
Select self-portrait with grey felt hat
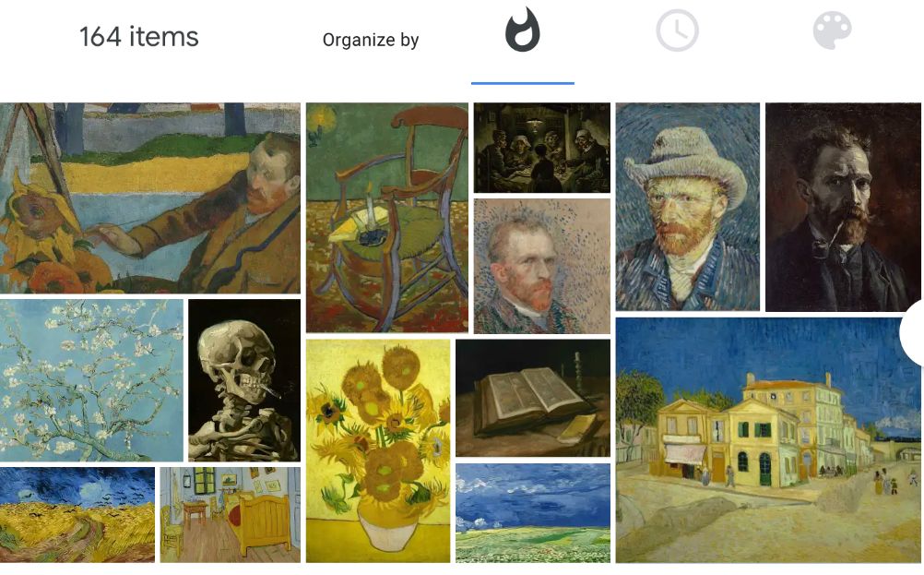[688, 207]
